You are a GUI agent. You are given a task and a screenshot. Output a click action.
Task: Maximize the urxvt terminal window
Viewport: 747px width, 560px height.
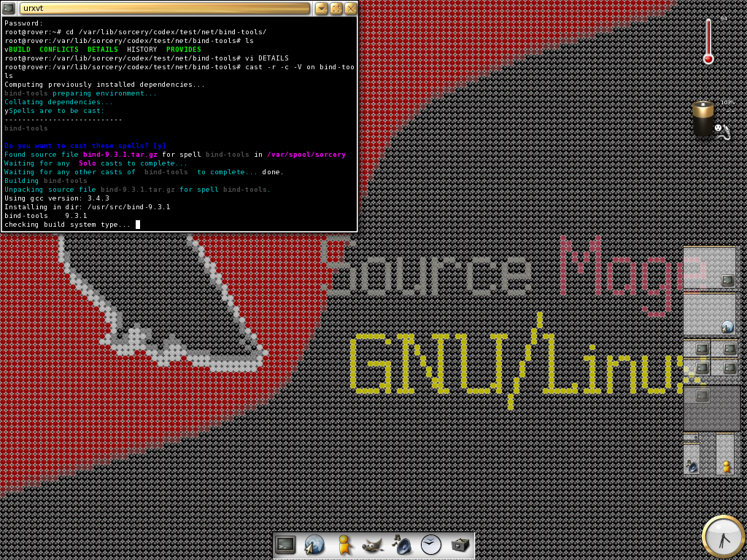point(336,9)
